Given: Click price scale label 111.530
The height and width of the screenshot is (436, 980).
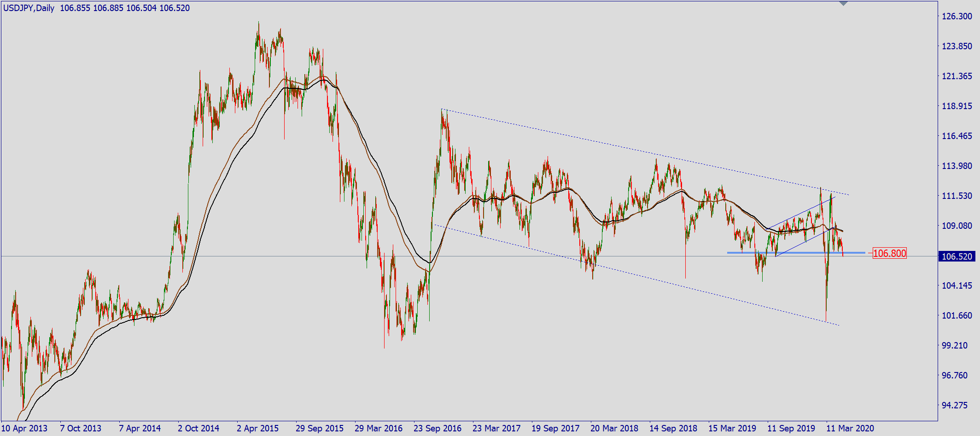Looking at the screenshot, I should pyautogui.click(x=957, y=196).
